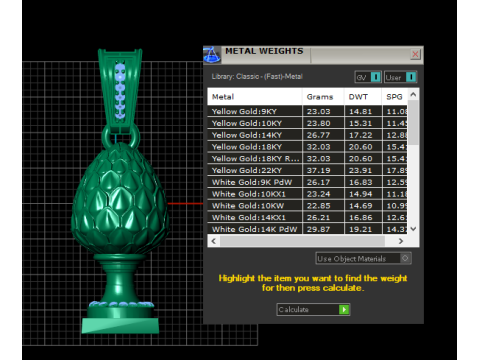Click the 23.91 DWT value
The width and height of the screenshot is (480, 360).
click(360, 170)
